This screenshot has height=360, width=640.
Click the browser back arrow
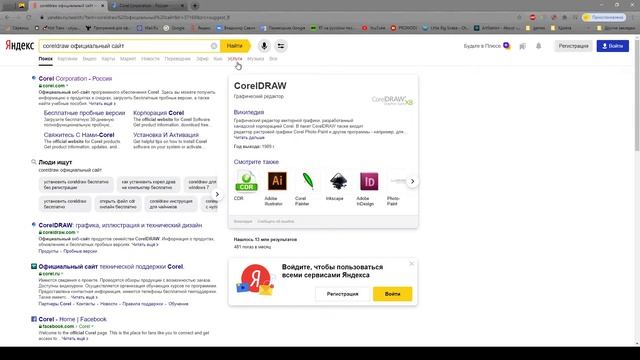(7, 17)
